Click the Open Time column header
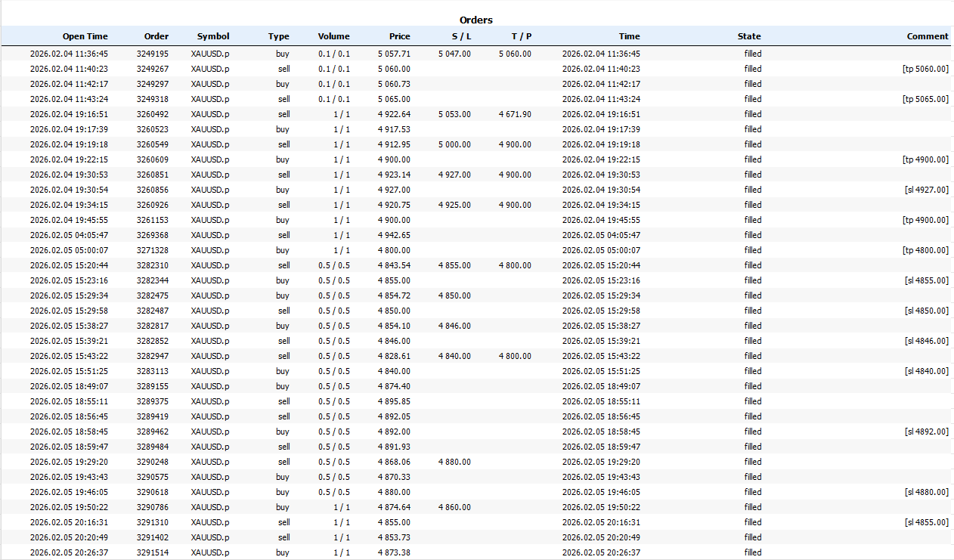The image size is (954, 560). pos(85,36)
